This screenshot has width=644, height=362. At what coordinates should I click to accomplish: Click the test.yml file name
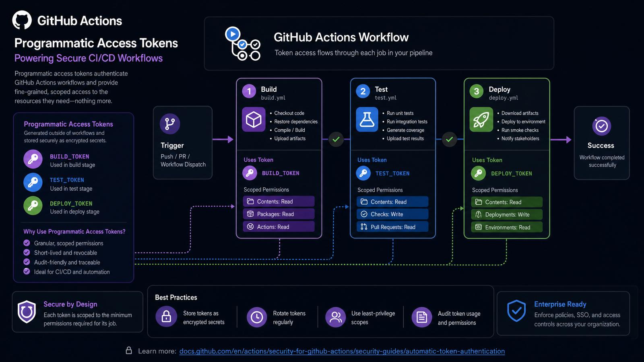tap(386, 98)
